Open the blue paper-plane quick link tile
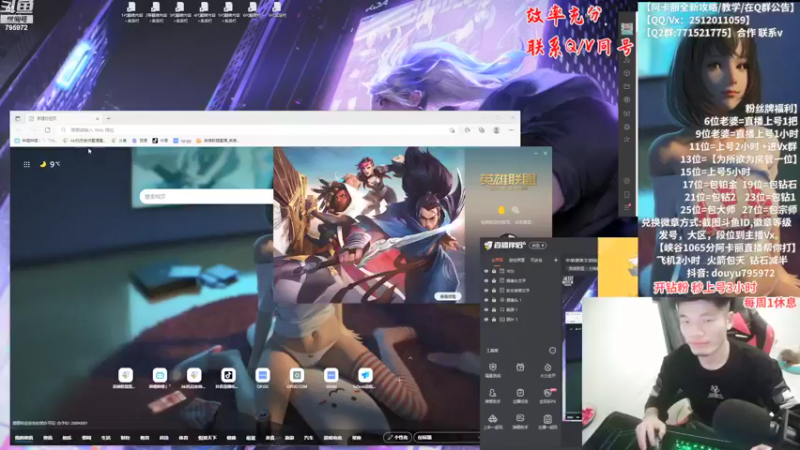800x450 pixels. click(365, 376)
